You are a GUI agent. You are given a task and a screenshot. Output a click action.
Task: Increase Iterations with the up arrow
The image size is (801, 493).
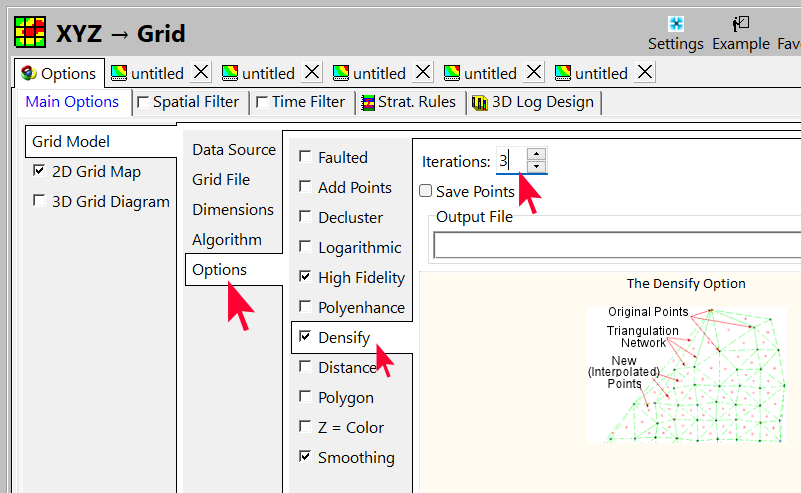(536, 155)
